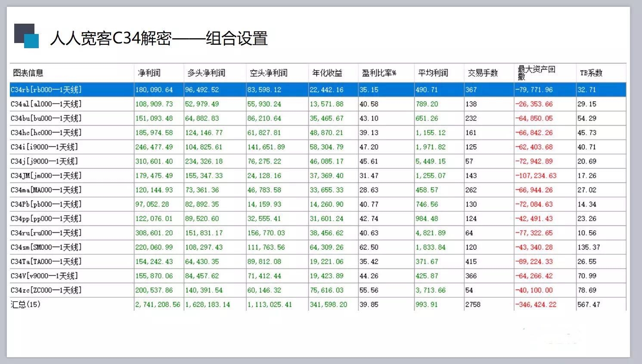This screenshot has height=364, width=642.
Task: Select the row C34Pb[pb000—1天线]
Action: point(318,204)
